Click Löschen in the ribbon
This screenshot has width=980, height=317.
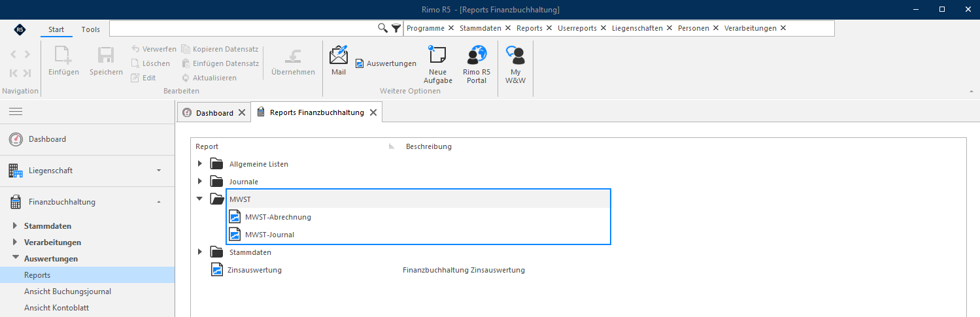tap(150, 63)
